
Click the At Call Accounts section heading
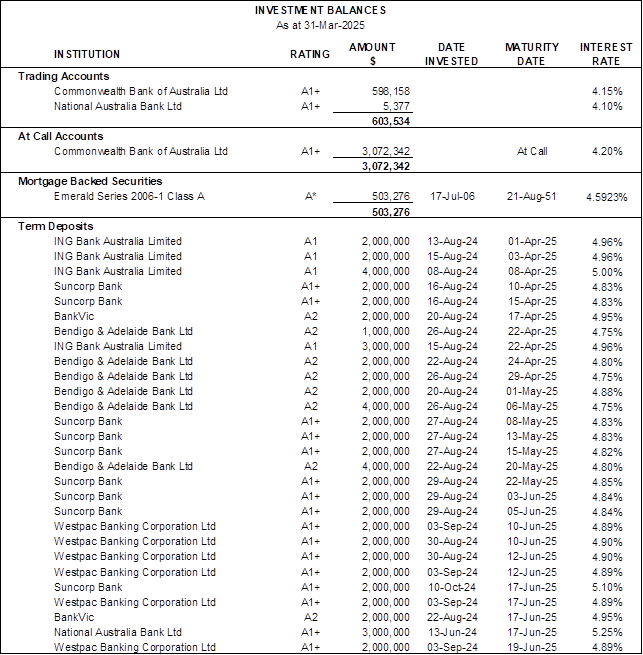60,136
